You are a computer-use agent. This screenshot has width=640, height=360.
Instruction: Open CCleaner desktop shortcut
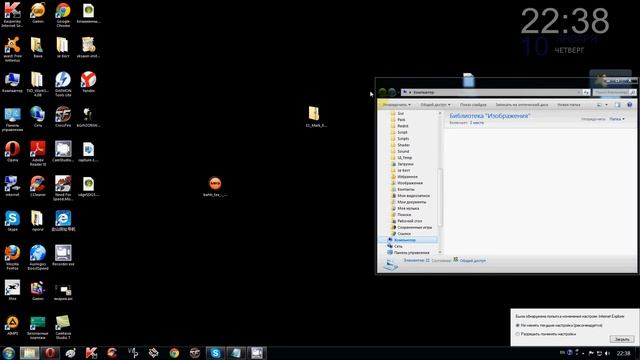(38, 186)
